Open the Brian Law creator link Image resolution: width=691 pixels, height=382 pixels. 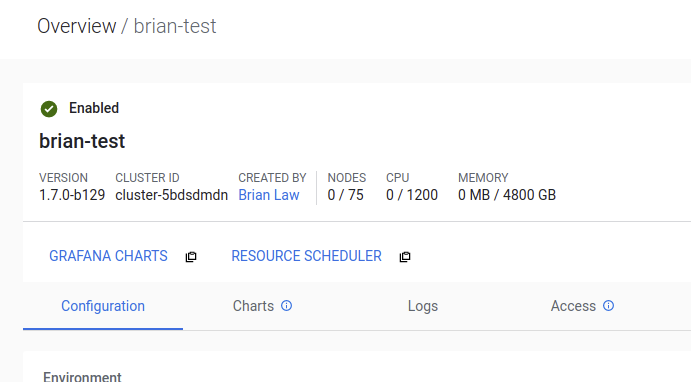[269, 195]
